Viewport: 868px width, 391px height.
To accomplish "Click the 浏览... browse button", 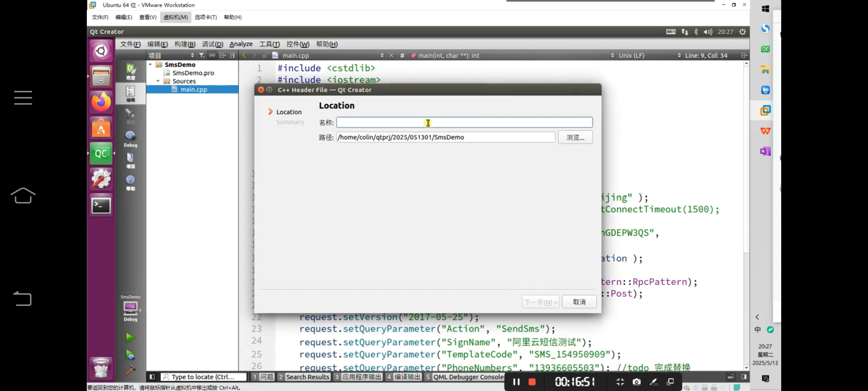I will (575, 138).
